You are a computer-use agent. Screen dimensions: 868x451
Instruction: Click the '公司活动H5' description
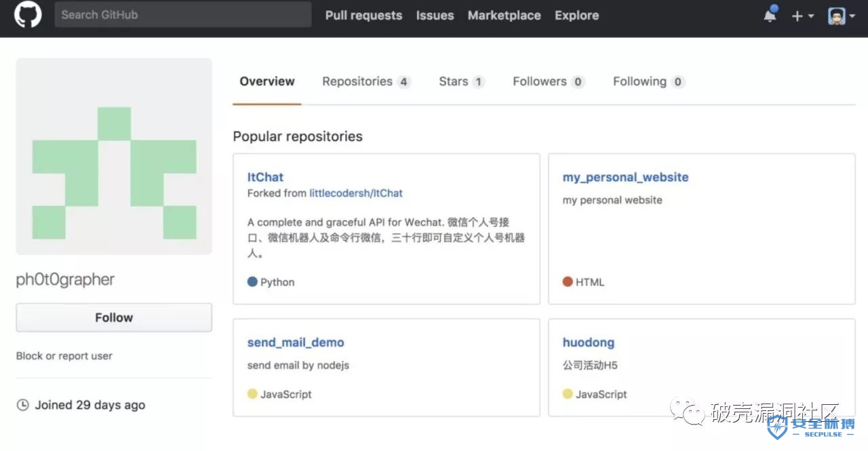pyautogui.click(x=590, y=366)
